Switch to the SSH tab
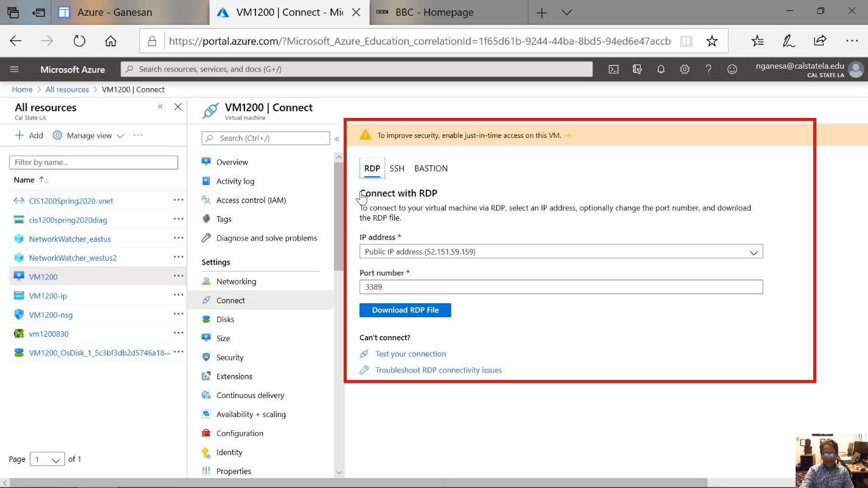The height and width of the screenshot is (488, 868). (x=397, y=168)
